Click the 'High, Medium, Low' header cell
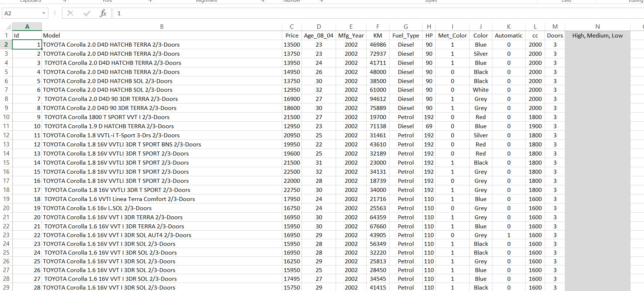 point(597,35)
